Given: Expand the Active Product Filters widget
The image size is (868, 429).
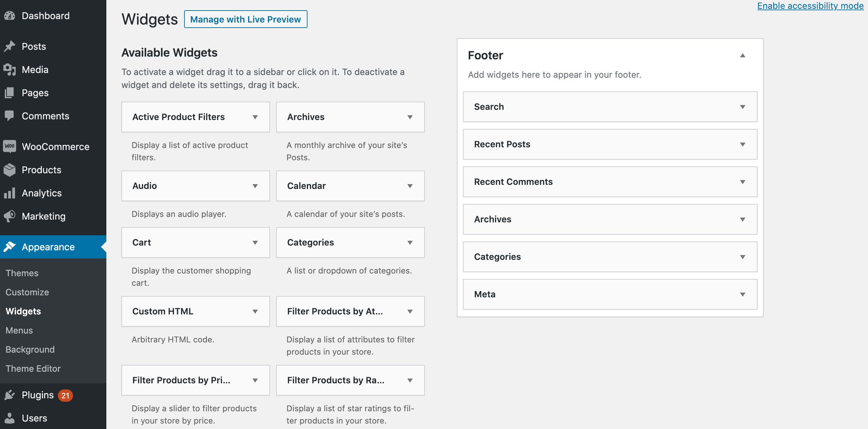Looking at the screenshot, I should click(255, 117).
